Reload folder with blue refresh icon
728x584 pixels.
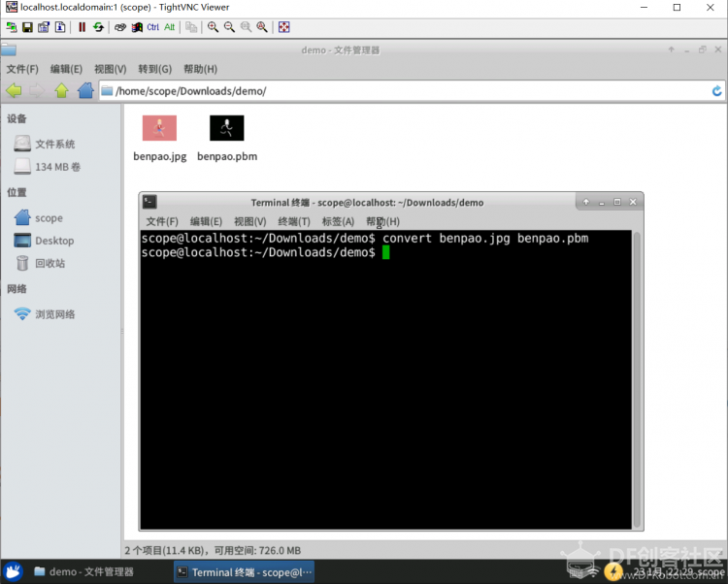click(x=716, y=91)
